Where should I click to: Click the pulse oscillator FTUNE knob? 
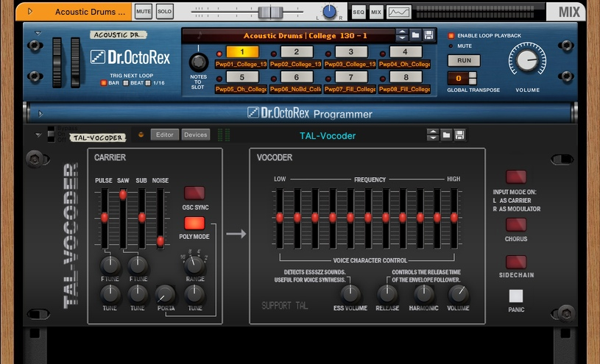tap(110, 265)
